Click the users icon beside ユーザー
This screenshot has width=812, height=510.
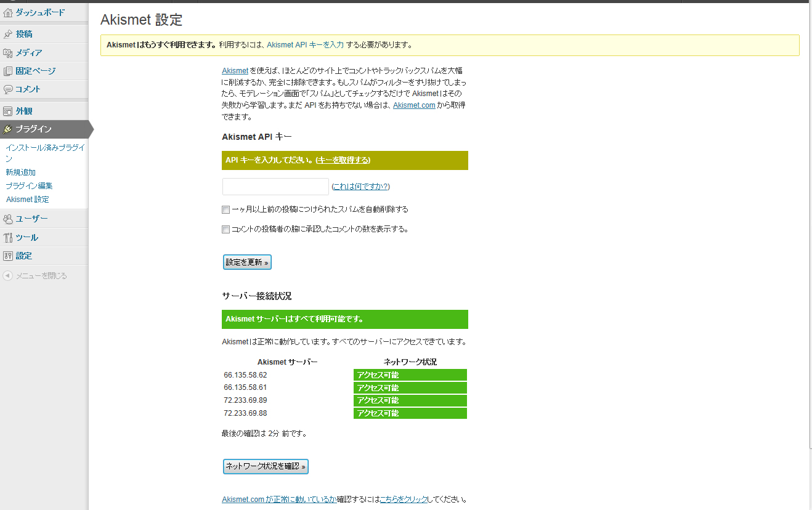[x=8, y=219]
